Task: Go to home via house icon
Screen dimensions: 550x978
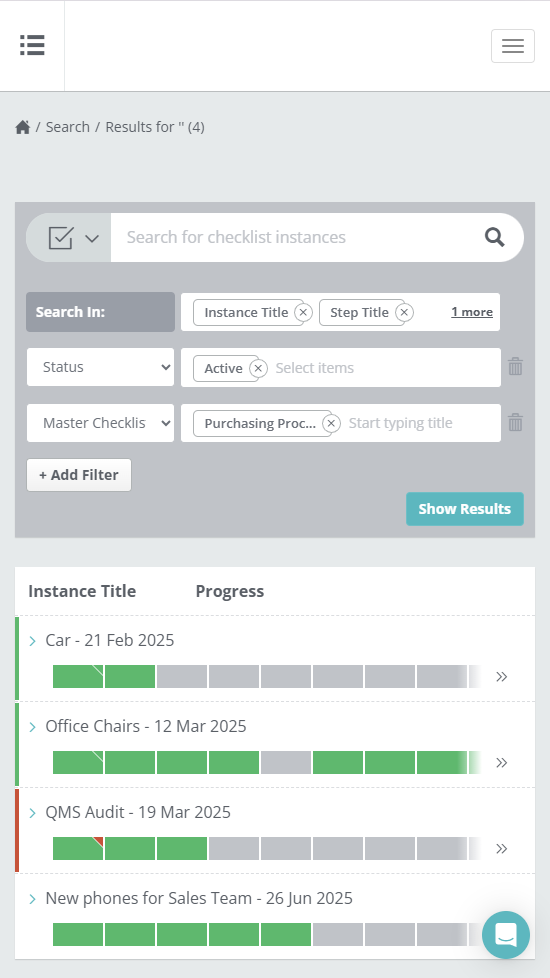Action: point(23,127)
